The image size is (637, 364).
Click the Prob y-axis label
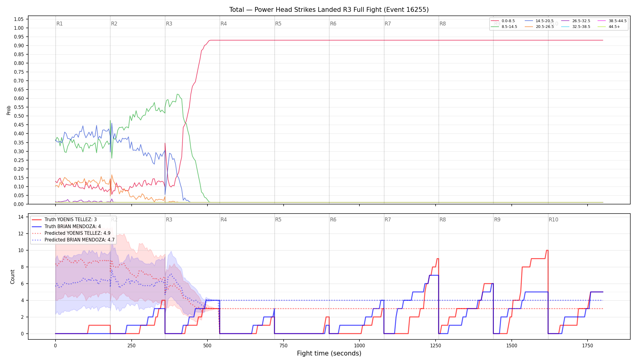[x=8, y=110]
